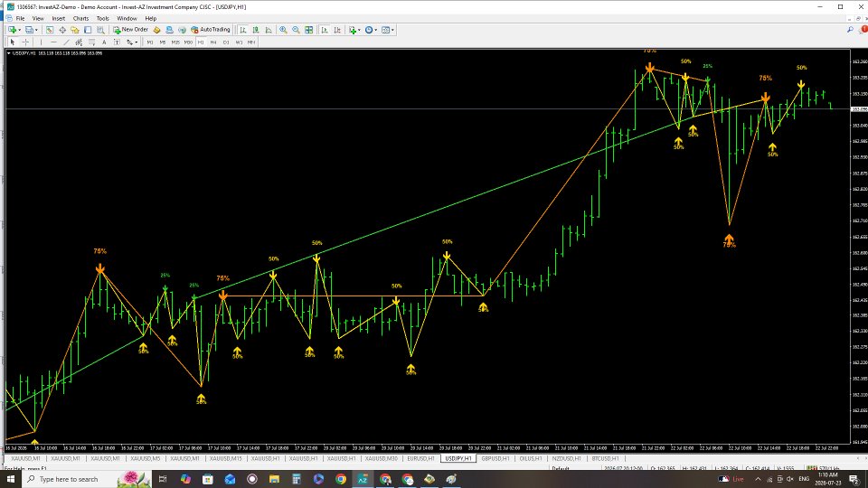Expand the Periodicity dropdown arrow
The height and width of the screenshot is (488, 868).
click(376, 30)
